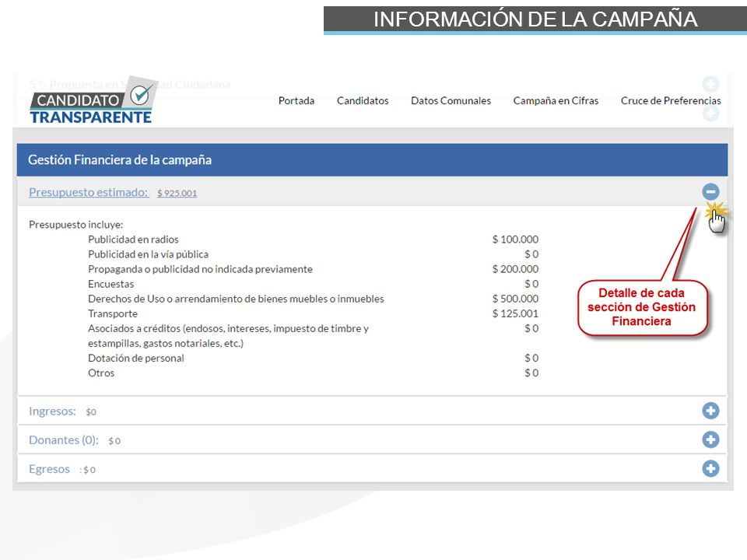747x560 pixels.
Task: Select the 'Otros' row label
Action: (x=101, y=373)
